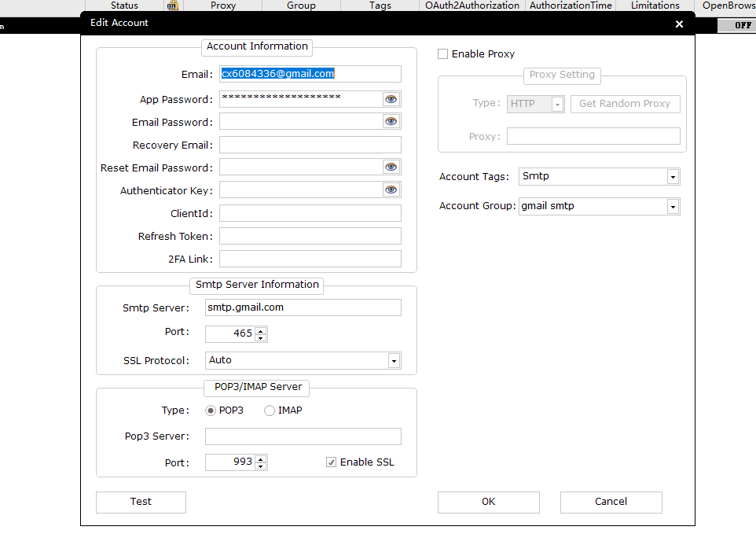Reveal the App Password with eye icon
The height and width of the screenshot is (556, 756).
pyautogui.click(x=391, y=99)
